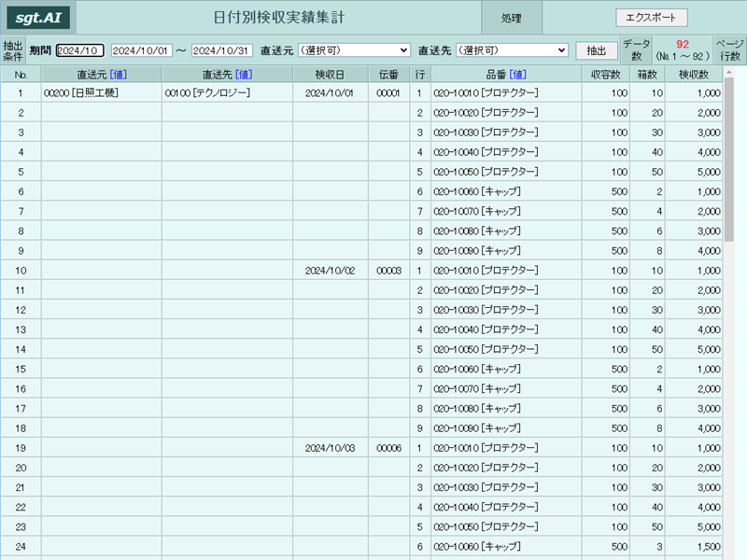Open the 直送先 dropdown
747x560 pixels.
tap(512, 50)
